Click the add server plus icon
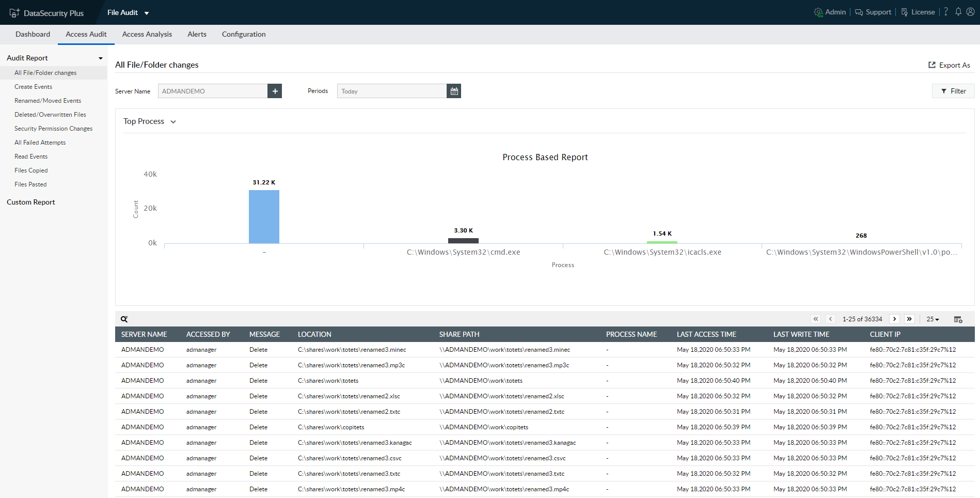Screen dimensions: 980x498 click(x=275, y=91)
